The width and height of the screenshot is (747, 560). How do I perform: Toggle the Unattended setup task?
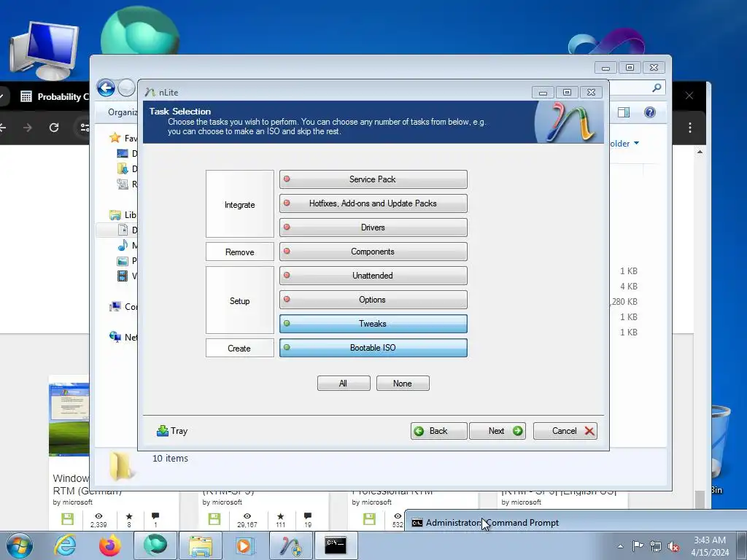[x=373, y=275]
